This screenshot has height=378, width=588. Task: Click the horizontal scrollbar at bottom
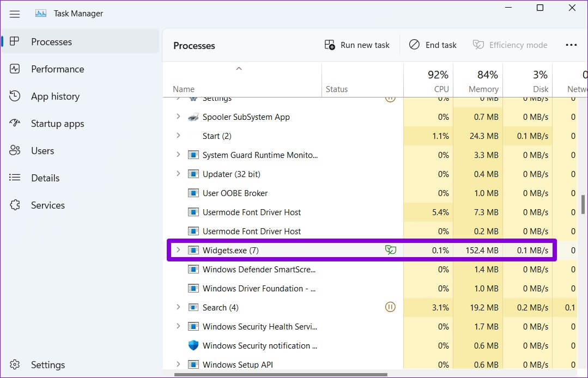point(281,374)
